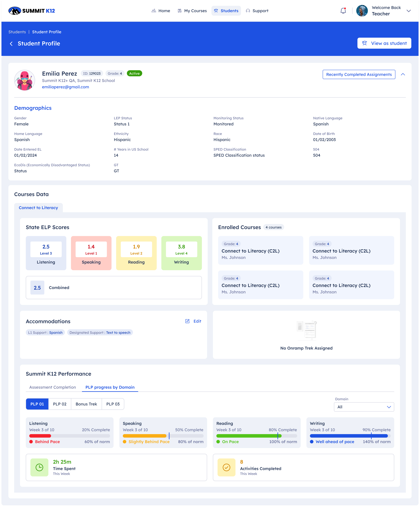Image resolution: width=420 pixels, height=510 pixels.
Task: Select Students in the top navigation
Action: coord(226,11)
